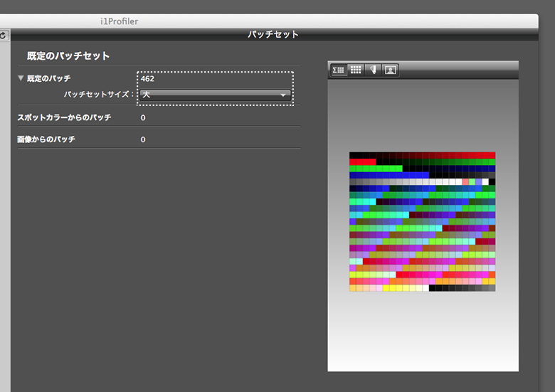Click the パッチセット panel title bar

pos(273,34)
